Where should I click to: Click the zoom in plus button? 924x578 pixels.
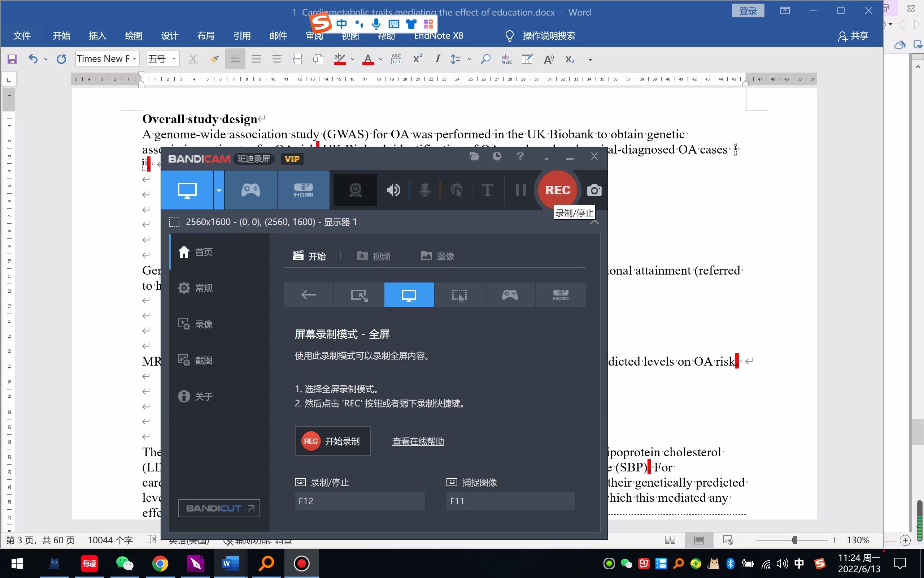pos(834,540)
